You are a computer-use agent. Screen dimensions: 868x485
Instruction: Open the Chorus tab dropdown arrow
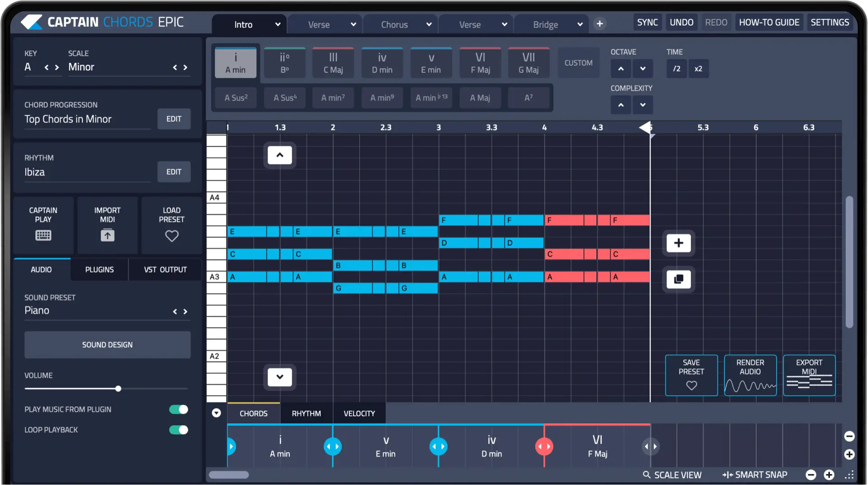click(429, 24)
